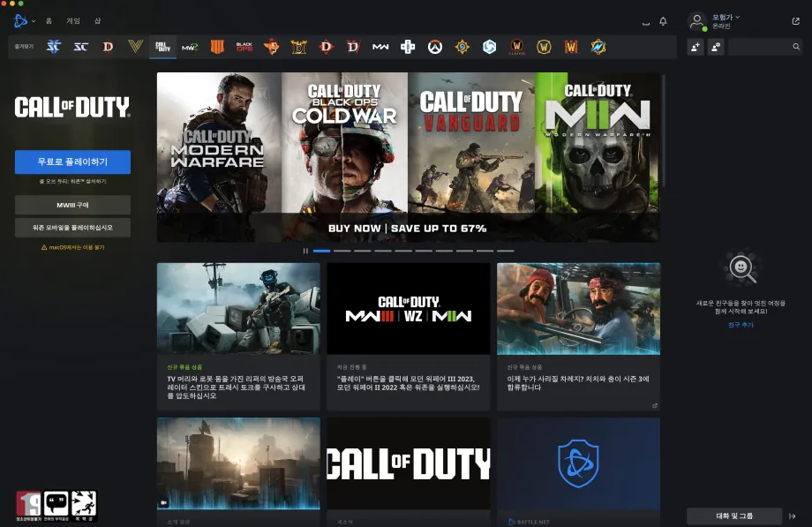The image size is (812, 527).
Task: Pause the banner carousel
Action: click(305, 251)
